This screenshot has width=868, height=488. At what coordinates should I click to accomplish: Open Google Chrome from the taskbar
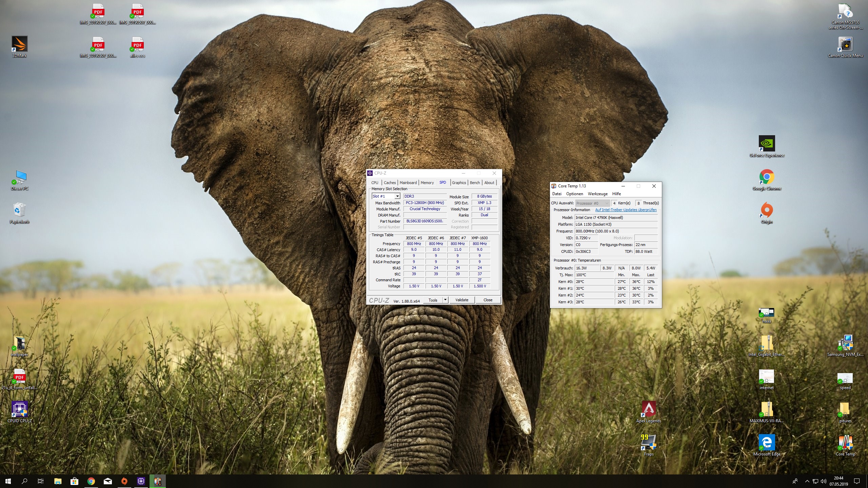pos(91,481)
